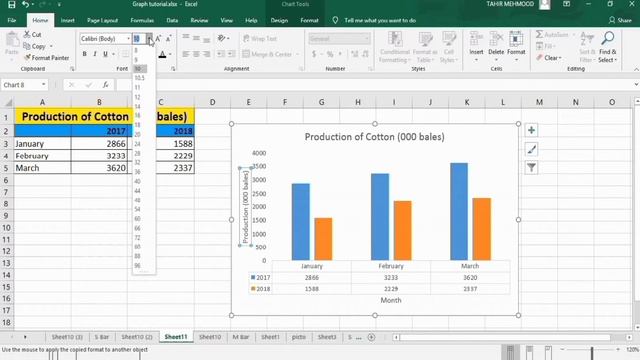Expand the Clipboard dialog launcher
This screenshot has height=360, width=640.
pos(72,69)
